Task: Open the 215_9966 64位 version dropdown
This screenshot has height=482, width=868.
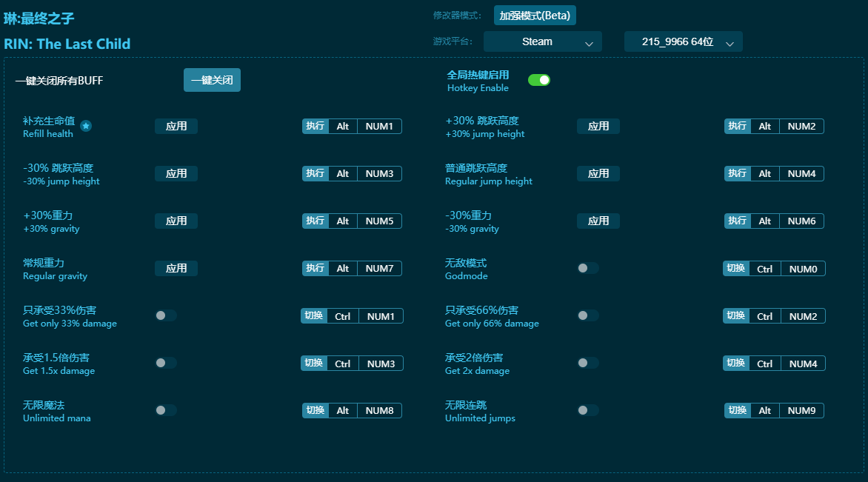Action: [683, 41]
